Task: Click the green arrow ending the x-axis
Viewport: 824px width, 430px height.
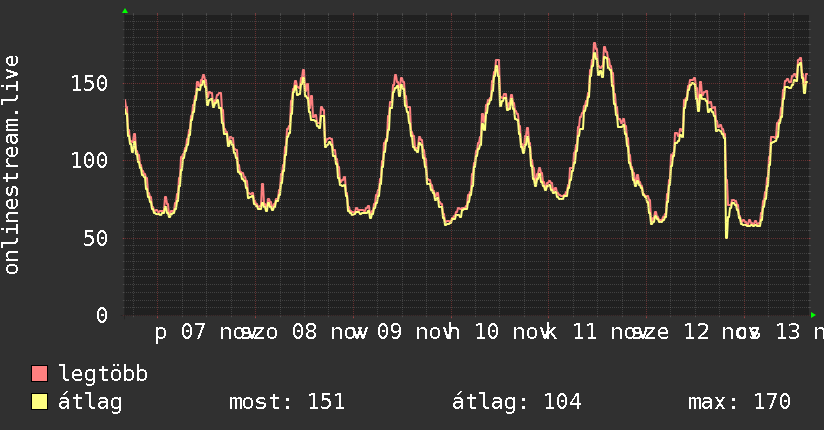Action: [x=813, y=314]
